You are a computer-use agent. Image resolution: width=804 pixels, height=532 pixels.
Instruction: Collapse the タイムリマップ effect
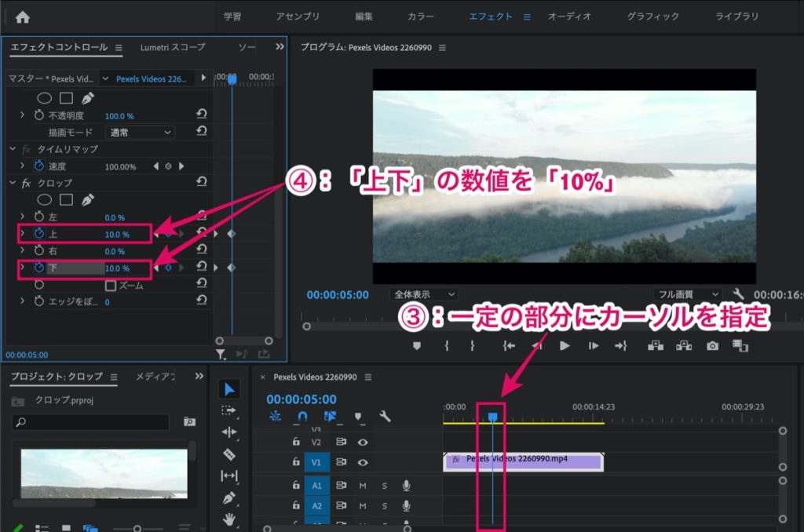tap(13, 148)
